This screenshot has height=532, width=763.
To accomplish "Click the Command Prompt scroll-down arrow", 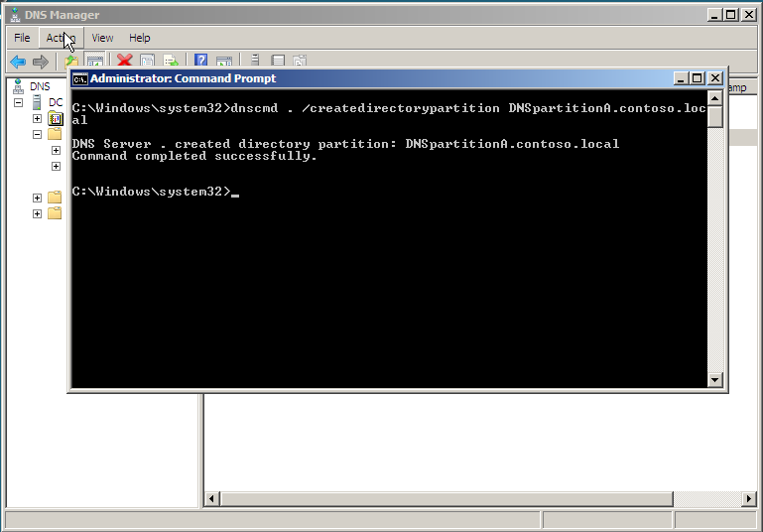I will tap(714, 380).
